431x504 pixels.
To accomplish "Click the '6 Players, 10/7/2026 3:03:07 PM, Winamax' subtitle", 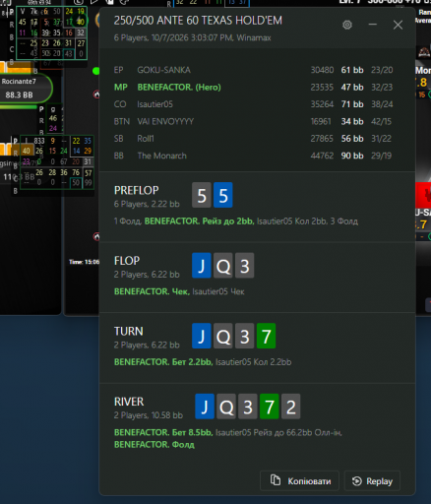I will click(192, 37).
